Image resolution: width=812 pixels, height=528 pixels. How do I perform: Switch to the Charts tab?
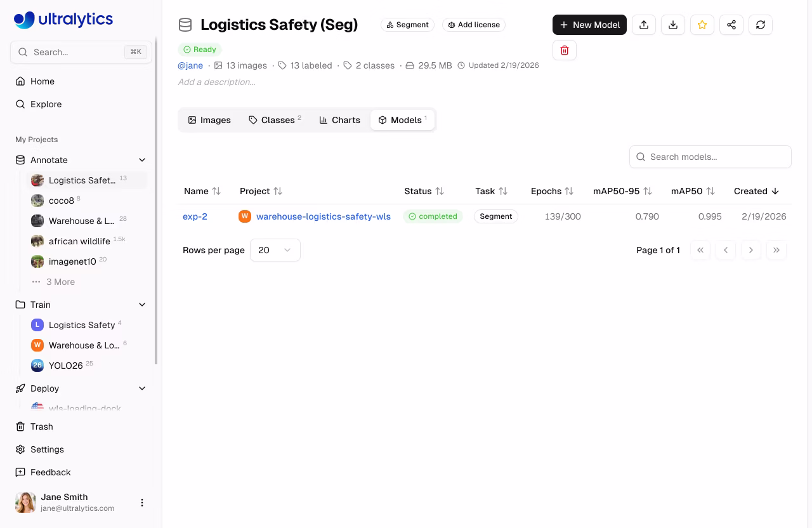pyautogui.click(x=339, y=120)
